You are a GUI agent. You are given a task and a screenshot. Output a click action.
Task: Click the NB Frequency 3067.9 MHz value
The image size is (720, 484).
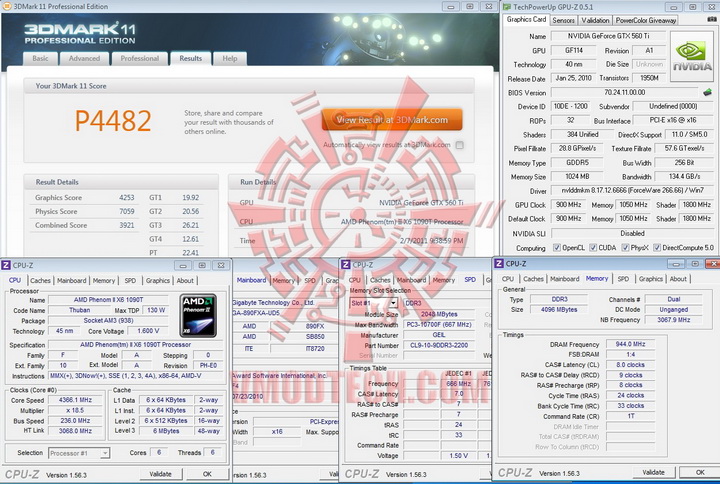pyautogui.click(x=673, y=320)
